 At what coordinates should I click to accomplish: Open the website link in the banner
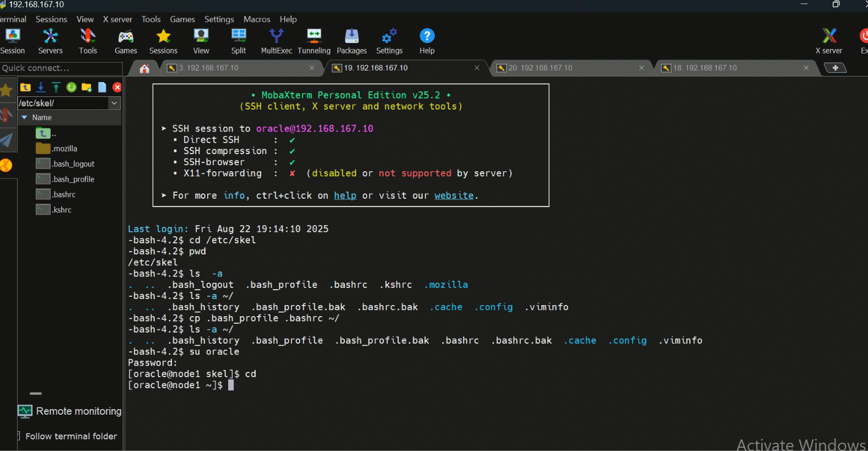pyautogui.click(x=454, y=195)
